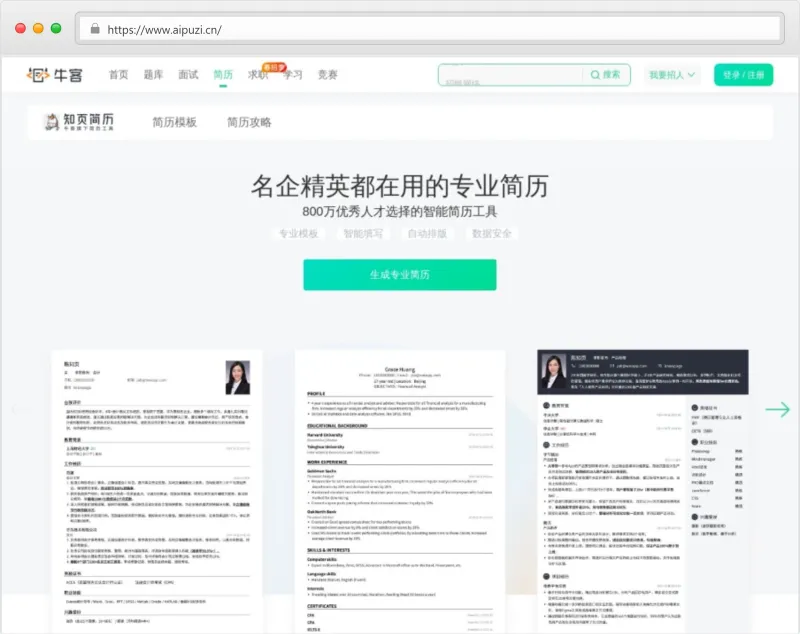Viewport: 800px width, 634px height.
Task: Expand the 我要招人 dropdown
Action: click(x=672, y=75)
